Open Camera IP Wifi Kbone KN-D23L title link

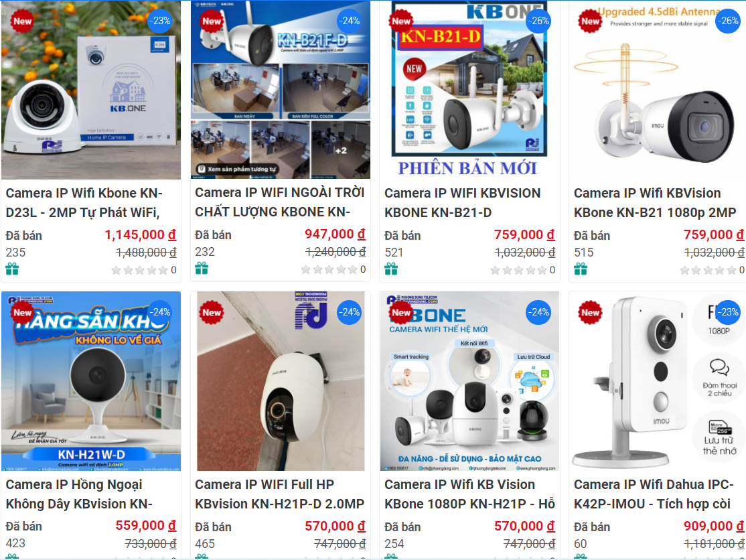(84, 203)
